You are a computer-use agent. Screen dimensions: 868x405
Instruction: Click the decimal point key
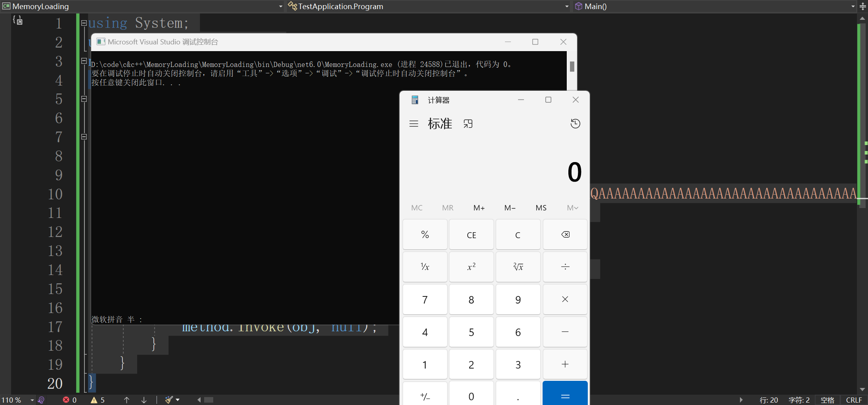pyautogui.click(x=518, y=394)
